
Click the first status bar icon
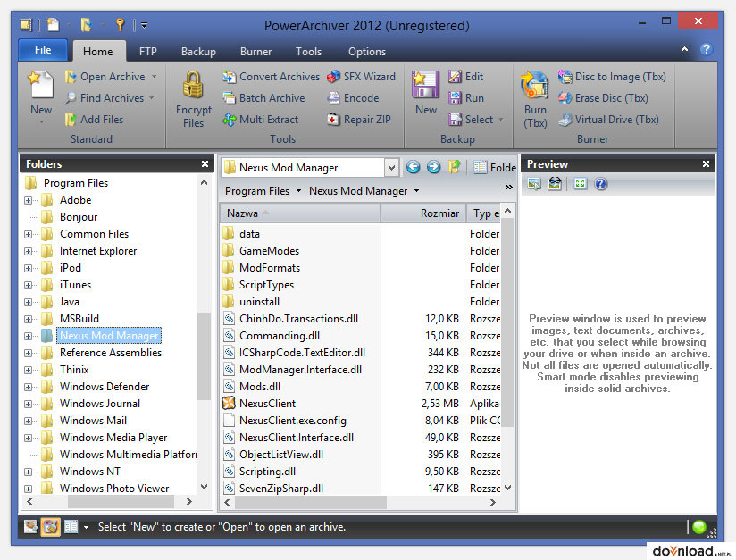click(30, 527)
